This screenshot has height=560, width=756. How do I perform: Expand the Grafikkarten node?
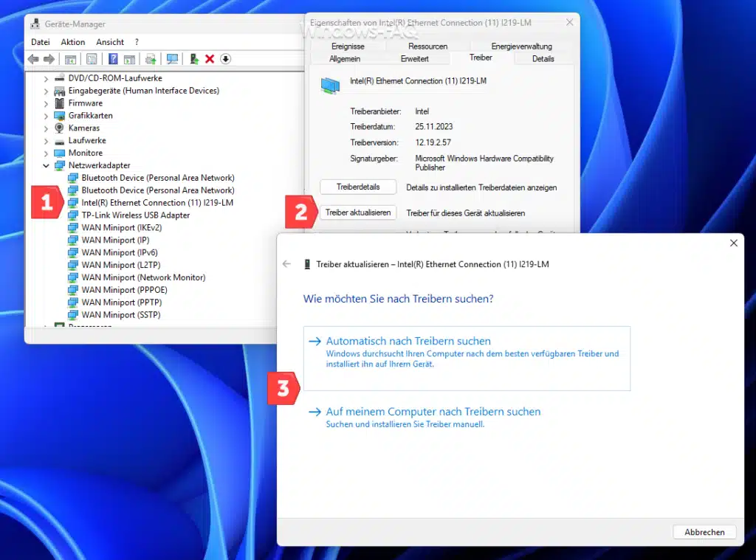[x=46, y=116]
